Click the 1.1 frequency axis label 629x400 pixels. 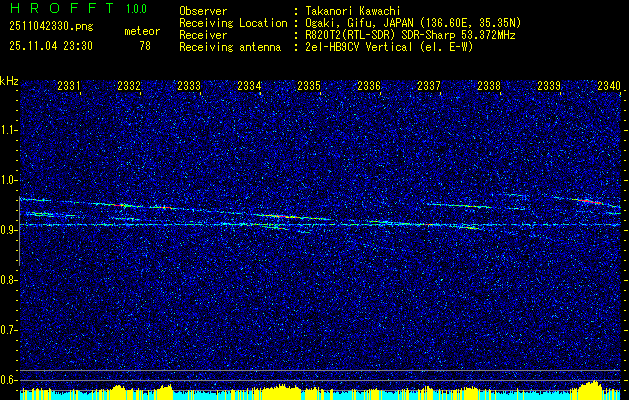9,130
